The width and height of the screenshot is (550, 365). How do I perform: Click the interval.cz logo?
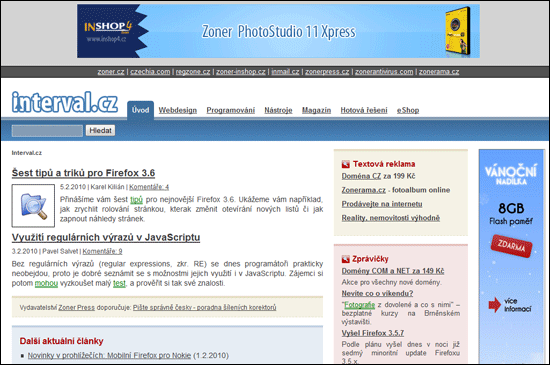(65, 102)
